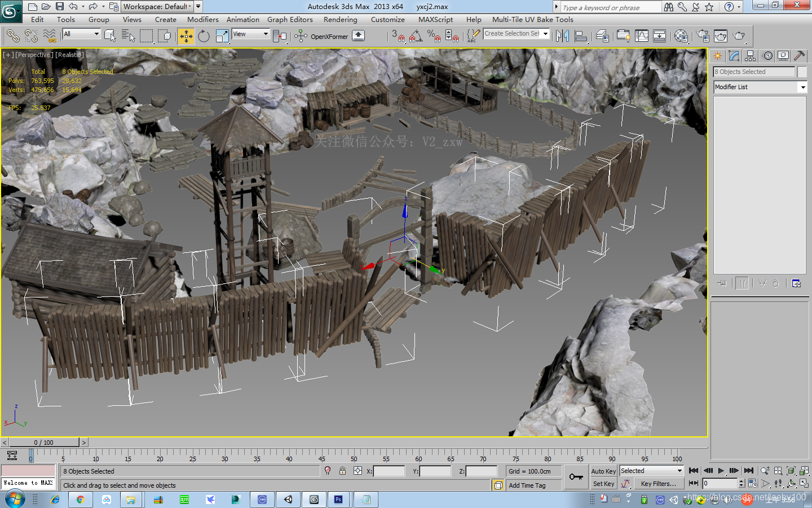812x508 pixels.
Task: Click the Mirror tool icon
Action: click(562, 37)
